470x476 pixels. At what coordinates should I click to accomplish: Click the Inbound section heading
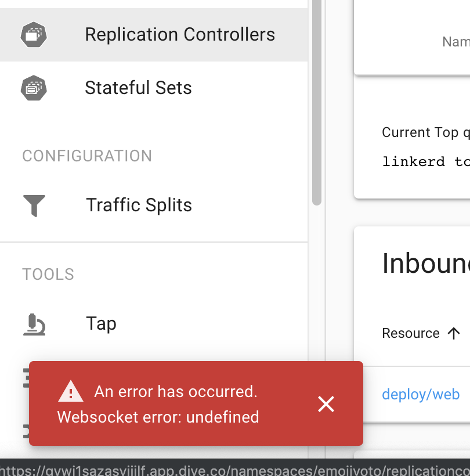click(x=426, y=264)
